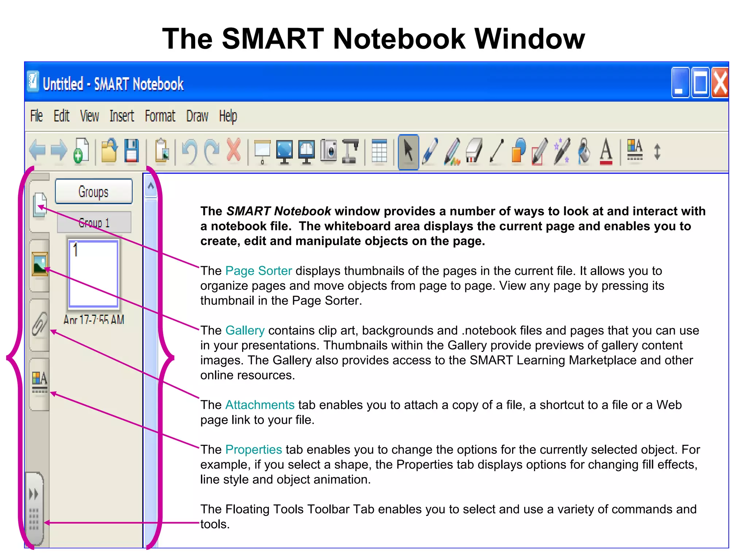Open the screen capture camera tool

pos(329,150)
